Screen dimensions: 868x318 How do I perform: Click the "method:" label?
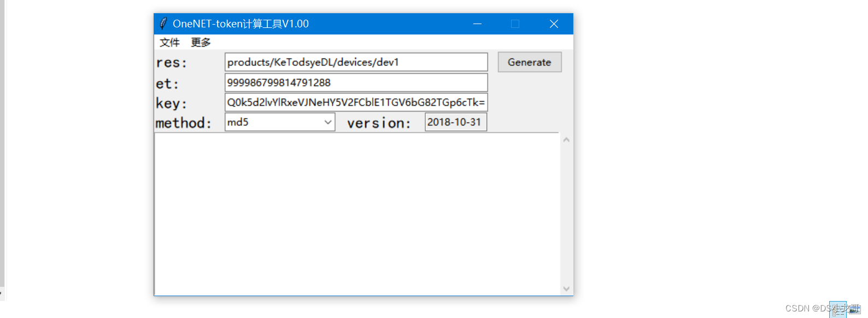coord(184,123)
